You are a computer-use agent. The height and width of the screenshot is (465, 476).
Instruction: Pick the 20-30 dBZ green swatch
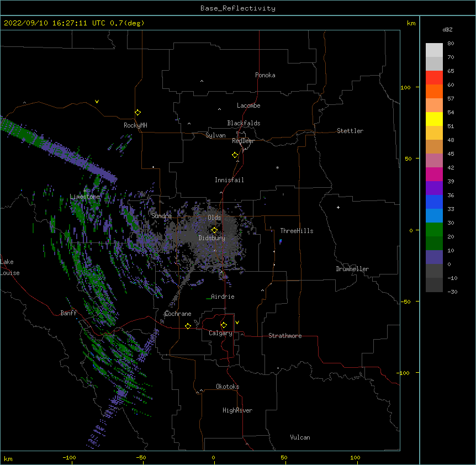tap(434, 230)
